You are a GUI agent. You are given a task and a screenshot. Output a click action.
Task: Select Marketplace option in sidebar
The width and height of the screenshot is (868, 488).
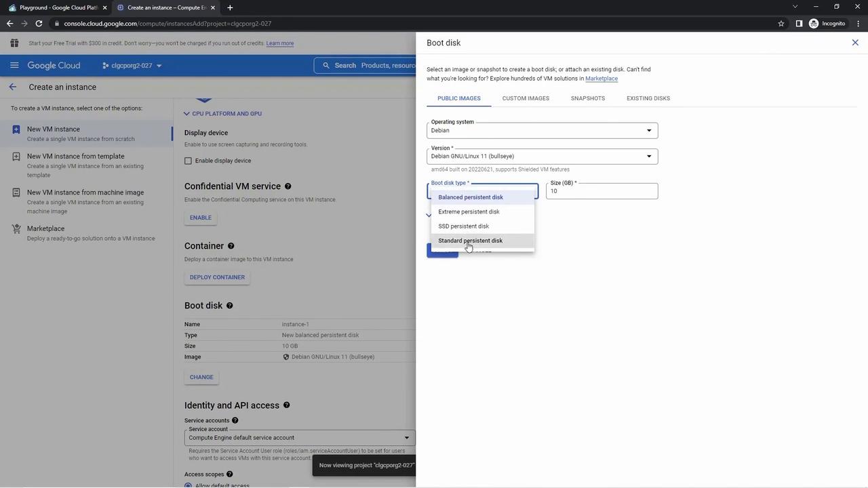coord(87,233)
